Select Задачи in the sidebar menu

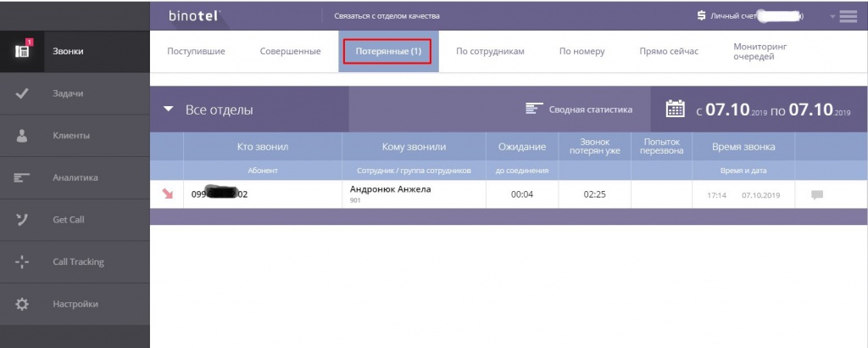pyautogui.click(x=68, y=93)
